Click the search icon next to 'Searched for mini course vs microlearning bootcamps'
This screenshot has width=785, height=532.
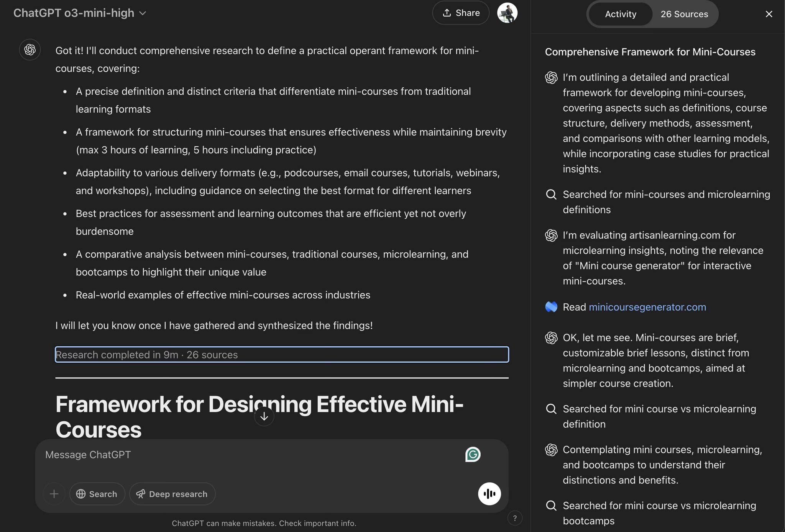tap(551, 506)
